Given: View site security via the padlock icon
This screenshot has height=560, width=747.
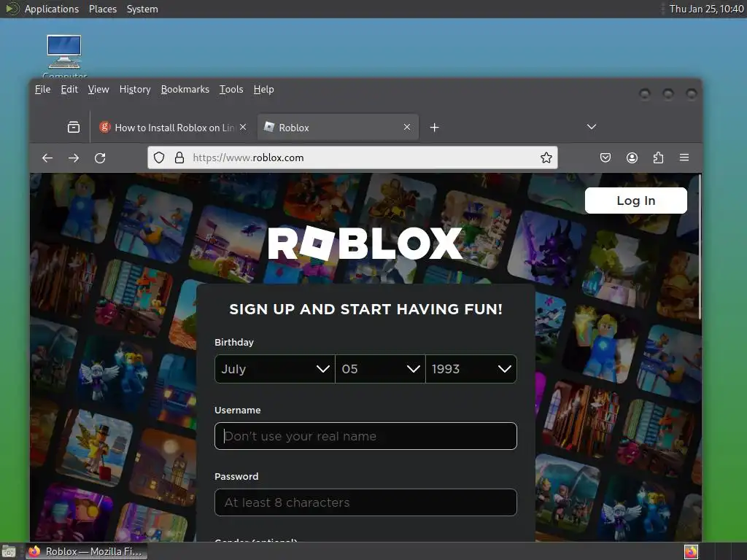Looking at the screenshot, I should point(179,157).
